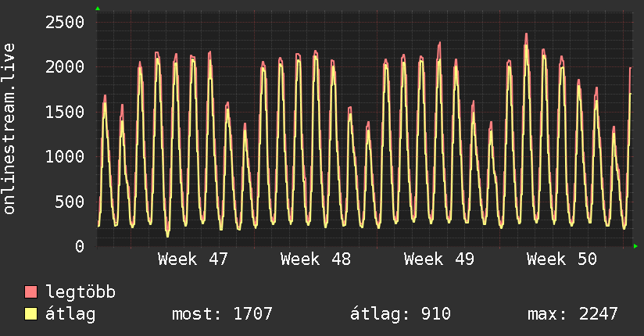Click the Week 48 axis label
644x336 pixels.
click(x=316, y=259)
